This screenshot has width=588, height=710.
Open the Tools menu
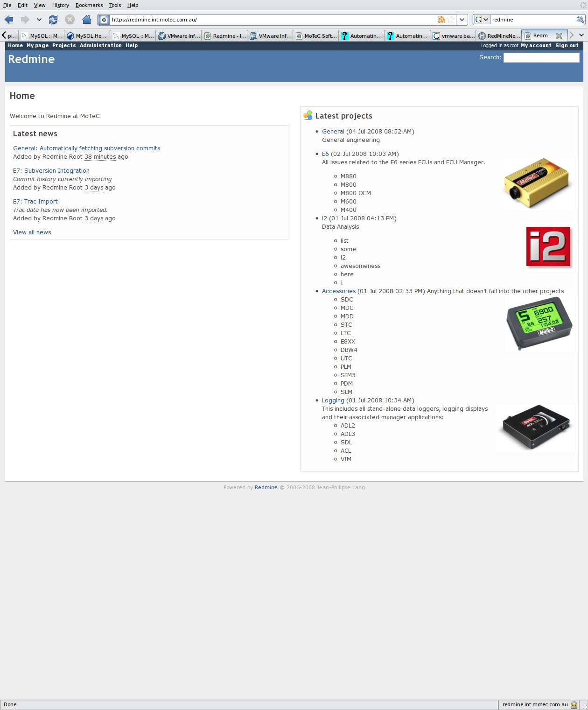coord(115,5)
